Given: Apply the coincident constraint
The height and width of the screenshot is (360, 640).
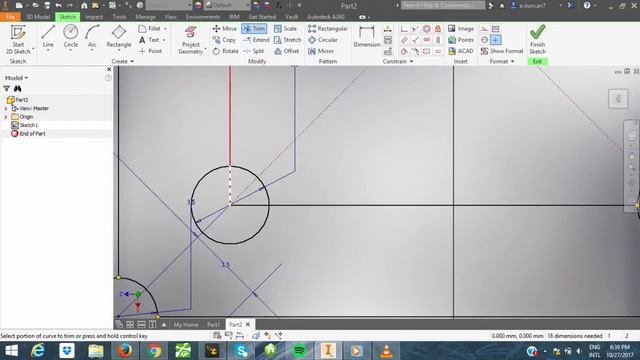Looking at the screenshot, I should [404, 29].
